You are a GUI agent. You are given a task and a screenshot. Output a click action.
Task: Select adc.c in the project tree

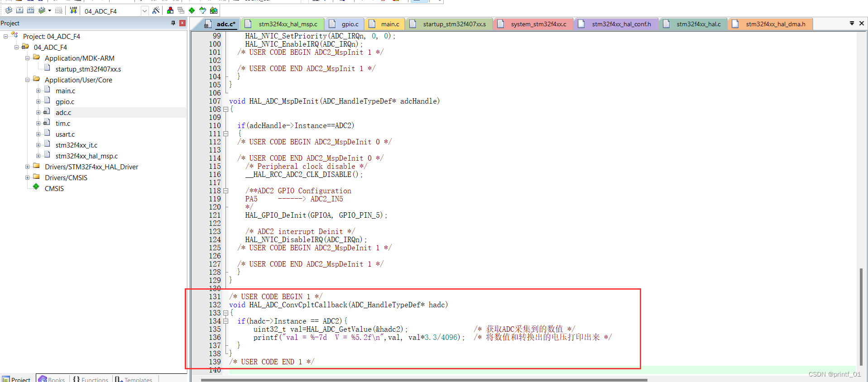pyautogui.click(x=63, y=113)
